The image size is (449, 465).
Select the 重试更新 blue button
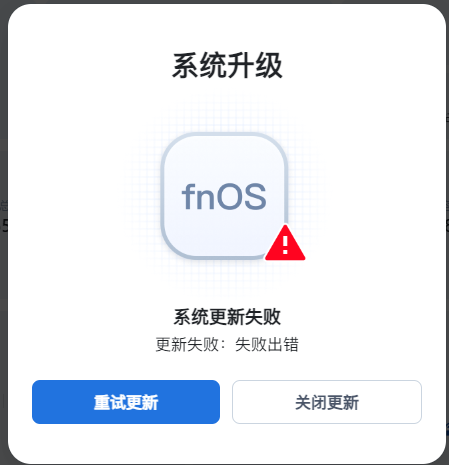(126, 402)
